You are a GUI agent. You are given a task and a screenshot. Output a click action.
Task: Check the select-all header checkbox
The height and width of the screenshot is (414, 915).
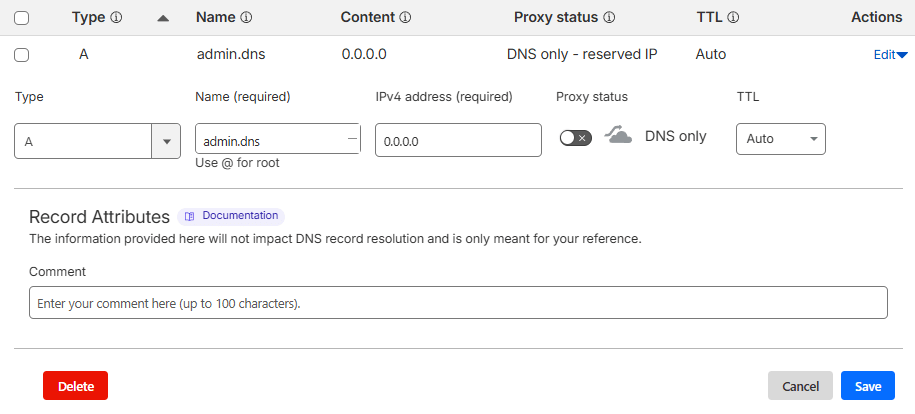[22, 18]
